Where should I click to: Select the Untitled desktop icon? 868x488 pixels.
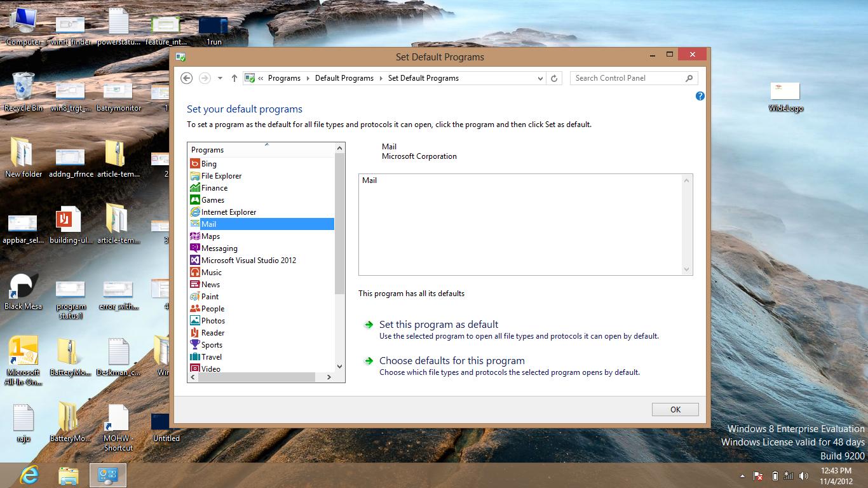coord(166,427)
